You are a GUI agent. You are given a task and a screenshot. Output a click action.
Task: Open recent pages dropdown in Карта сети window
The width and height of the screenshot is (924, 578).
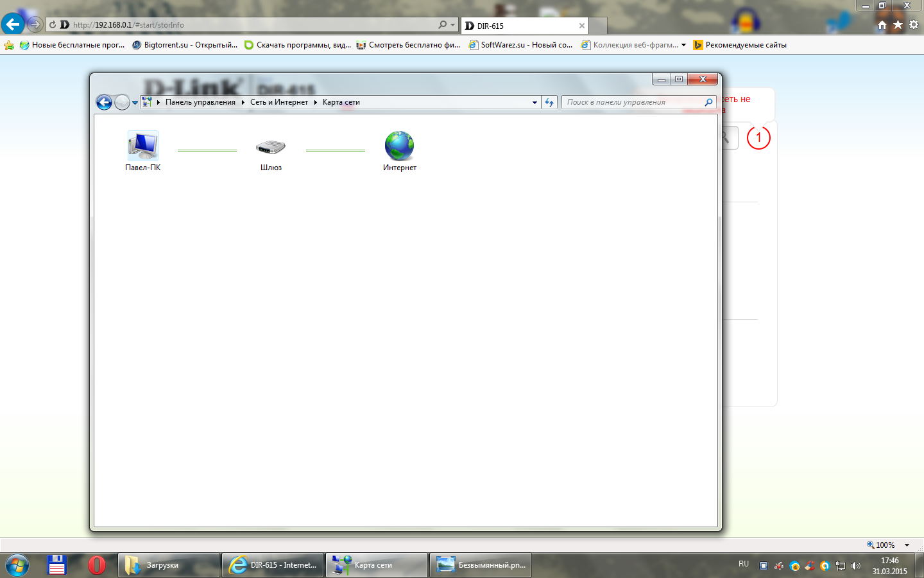(x=135, y=103)
